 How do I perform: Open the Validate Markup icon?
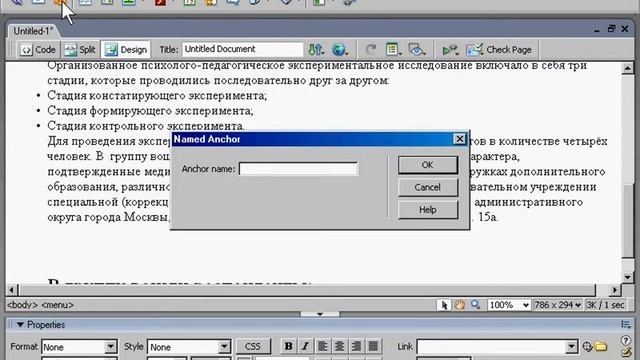[450, 50]
